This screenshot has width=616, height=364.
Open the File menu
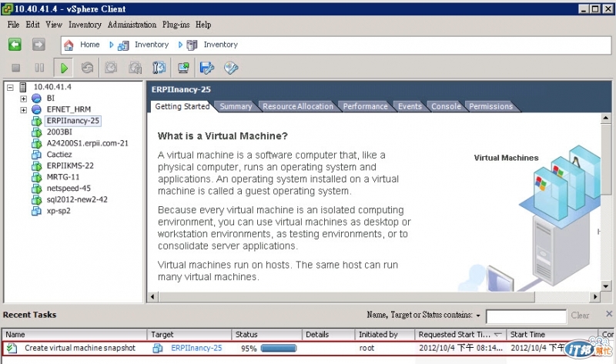coord(13,25)
